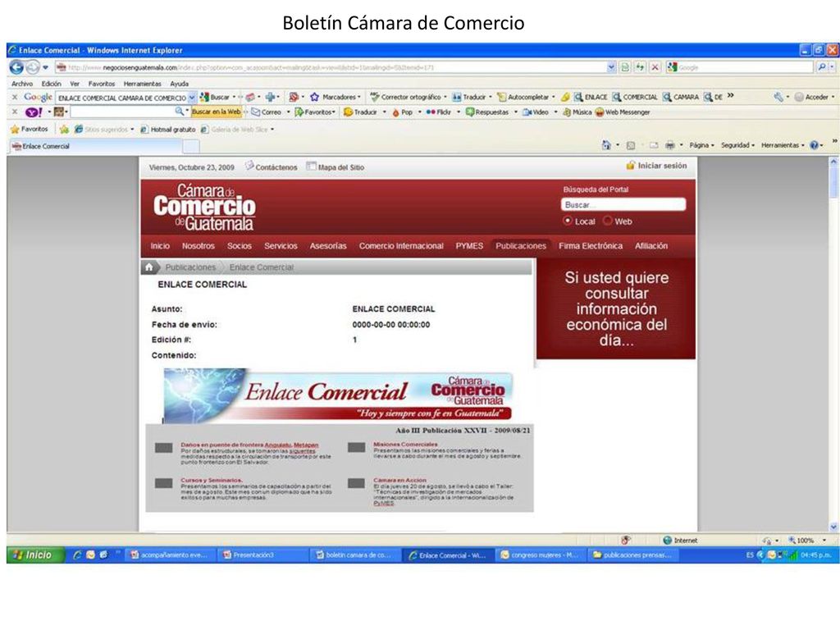This screenshot has height=630, width=840.
Task: Click the Yahoo! logo on Yahoo toolbar
Action: pos(34,112)
